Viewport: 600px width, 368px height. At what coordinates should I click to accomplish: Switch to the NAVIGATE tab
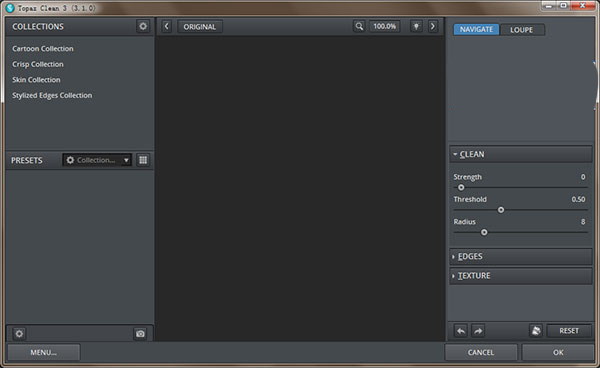click(x=476, y=29)
